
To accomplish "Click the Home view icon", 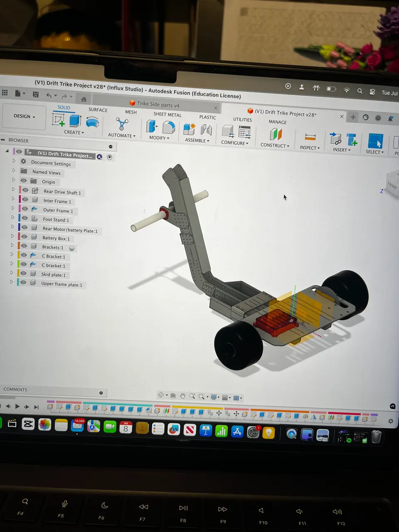I will 84,99.
